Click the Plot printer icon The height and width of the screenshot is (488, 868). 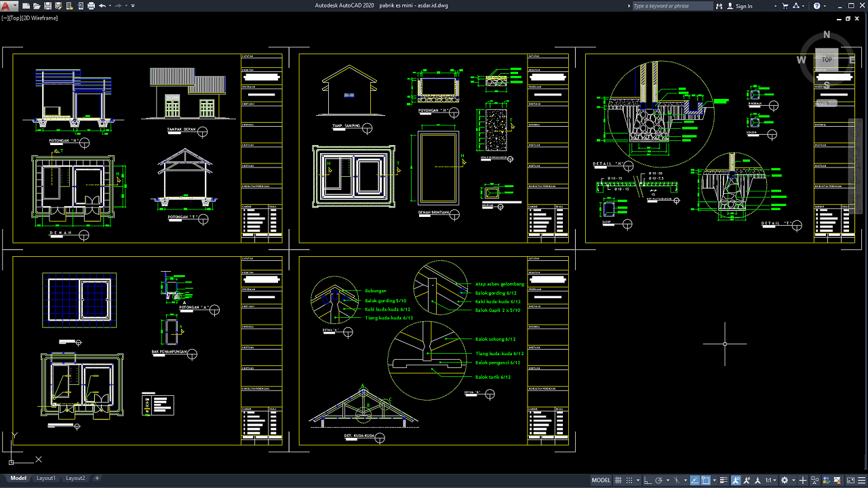pos(92,5)
